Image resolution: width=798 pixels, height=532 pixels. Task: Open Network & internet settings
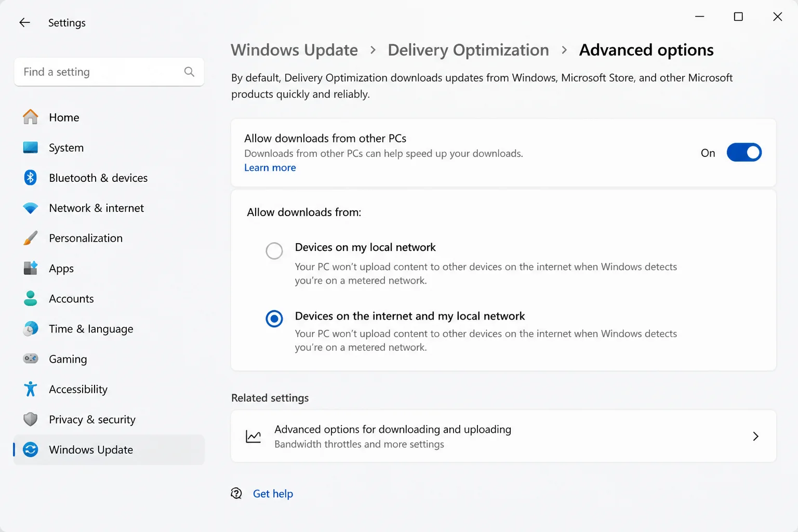click(109, 208)
